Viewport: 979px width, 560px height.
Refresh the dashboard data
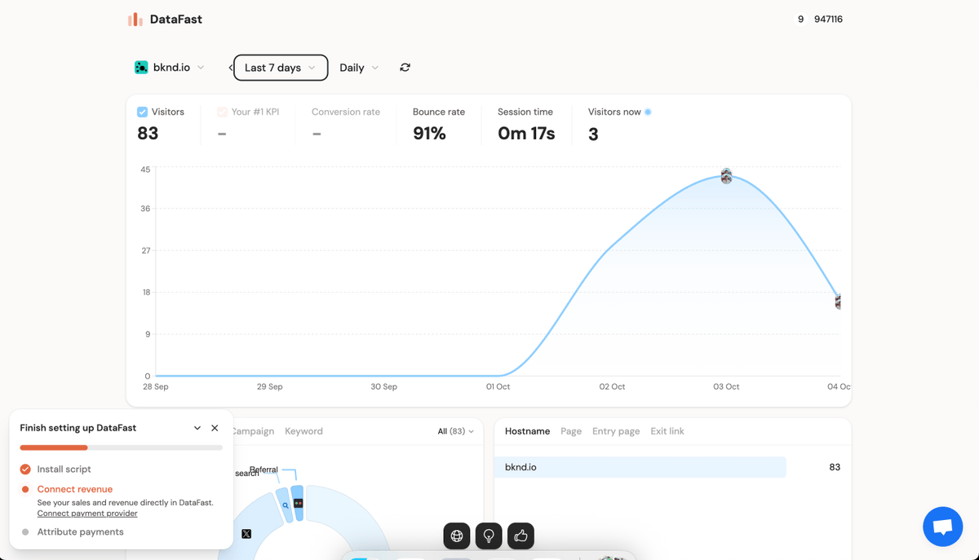(405, 68)
